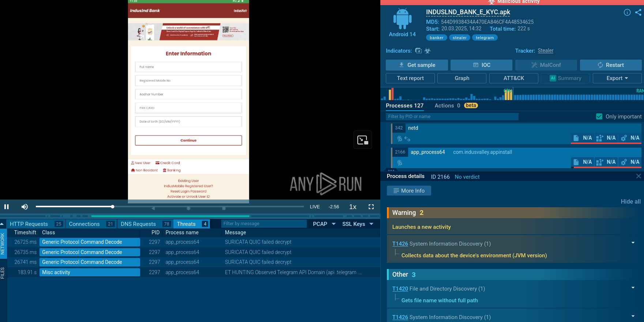Switch to NETWORK side tab
The height and width of the screenshot is (322, 644).
[x=3, y=244]
